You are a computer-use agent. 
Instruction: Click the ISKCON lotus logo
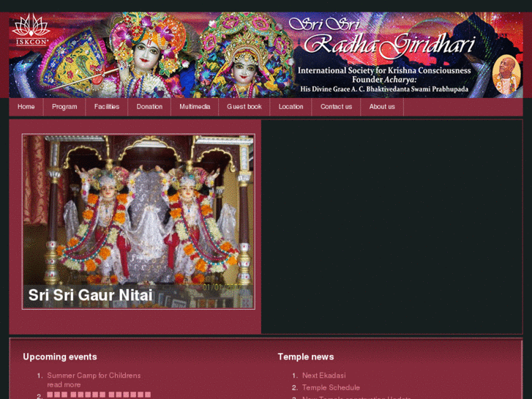tap(31, 30)
